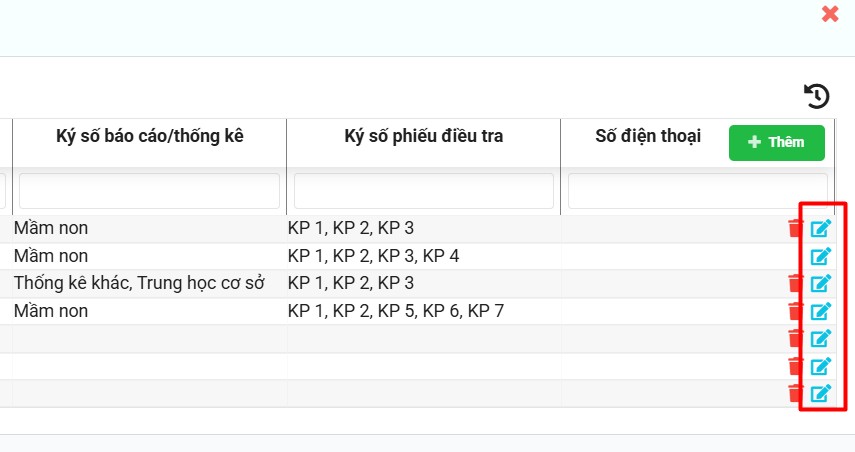Open edit for the first table row
Image resolution: width=855 pixels, height=452 pixels.
821,228
